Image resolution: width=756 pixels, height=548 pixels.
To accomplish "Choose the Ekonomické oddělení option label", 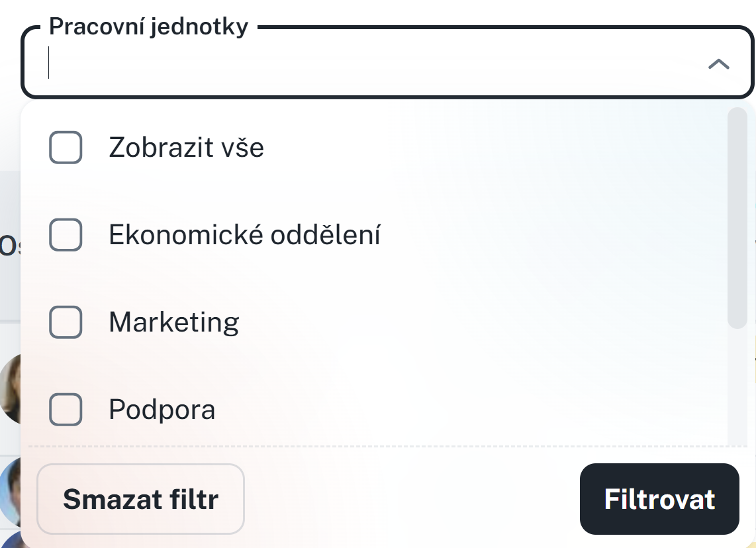I will (x=244, y=235).
